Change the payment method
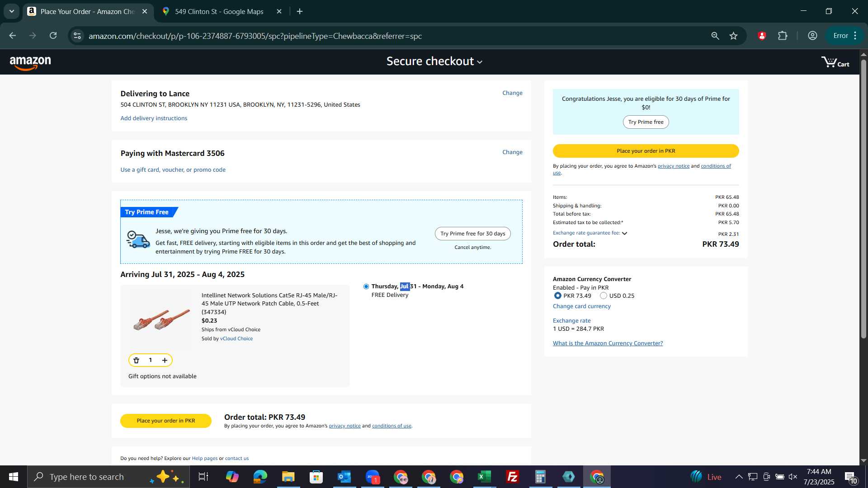Viewport: 868px width, 488px height. click(x=512, y=152)
